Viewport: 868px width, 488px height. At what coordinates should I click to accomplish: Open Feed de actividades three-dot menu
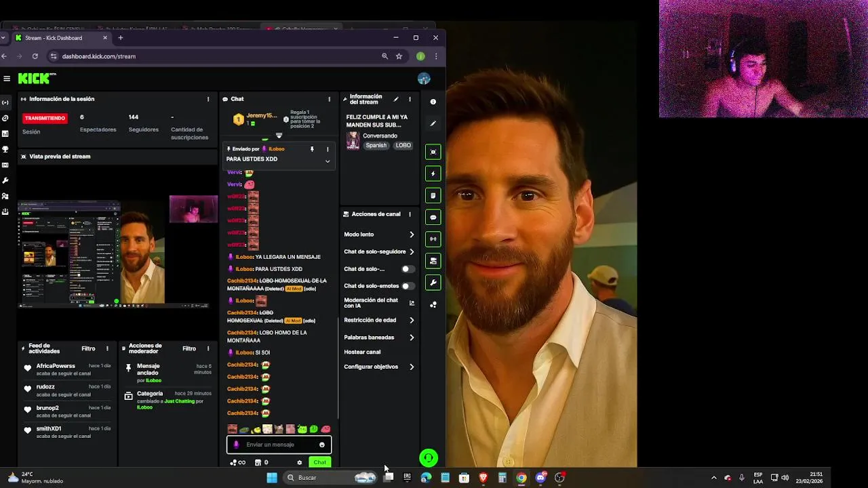tap(107, 348)
